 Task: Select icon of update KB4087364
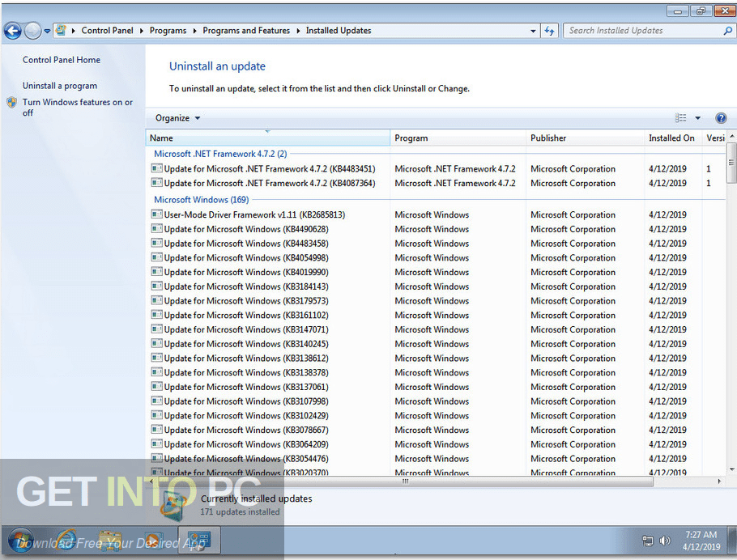click(x=156, y=182)
